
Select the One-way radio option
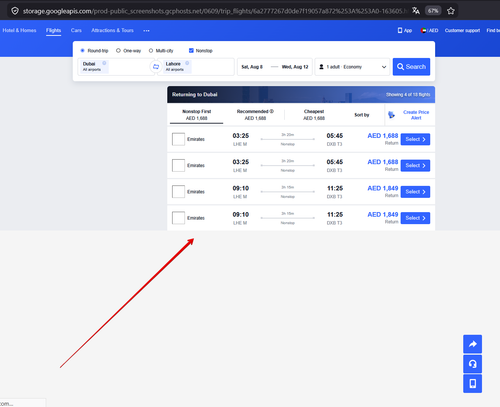click(x=118, y=51)
